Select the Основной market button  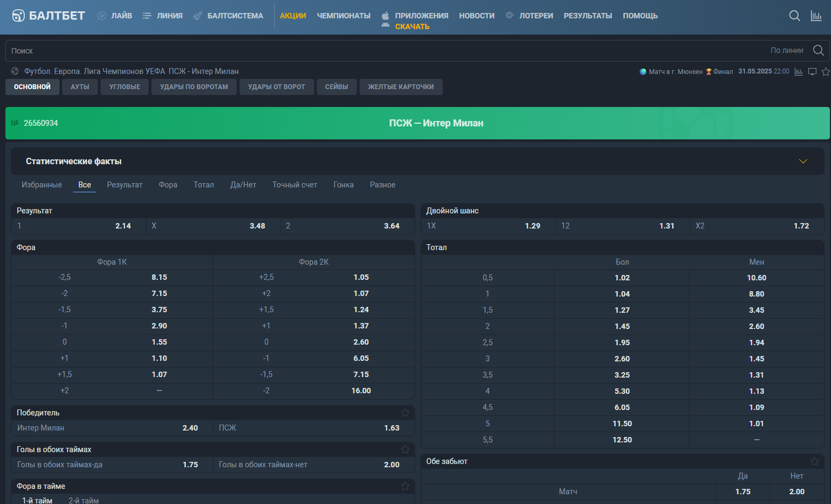click(x=32, y=87)
